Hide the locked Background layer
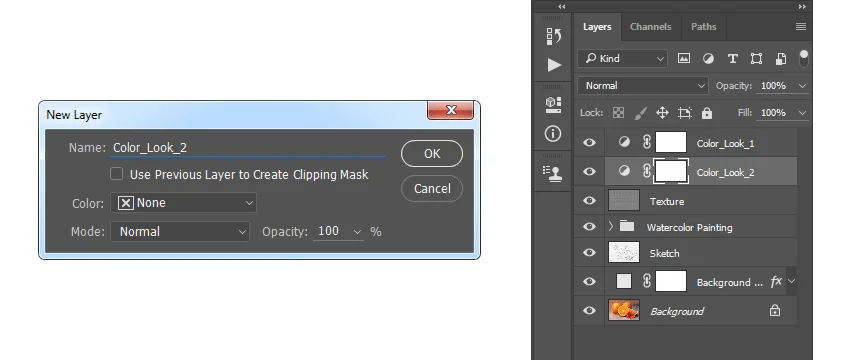 click(589, 311)
